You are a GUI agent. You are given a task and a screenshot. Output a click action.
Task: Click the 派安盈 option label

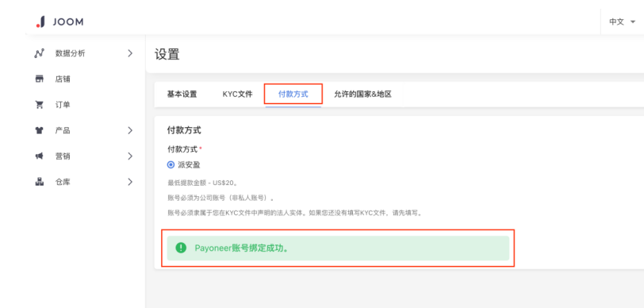(189, 165)
